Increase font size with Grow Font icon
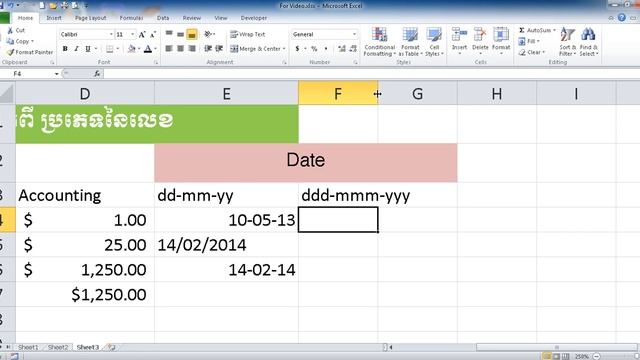The image size is (640, 360). click(x=142, y=35)
